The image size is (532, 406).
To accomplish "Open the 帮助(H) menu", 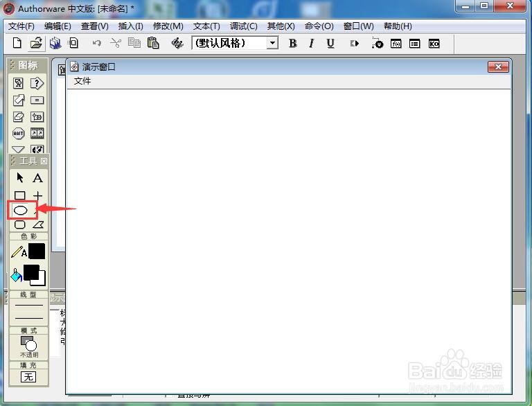I will click(x=398, y=26).
